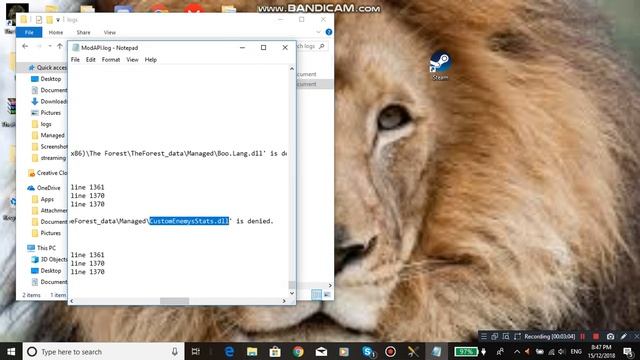Click the taskbar search box
The width and height of the screenshot is (640, 360).
[x=104, y=351]
